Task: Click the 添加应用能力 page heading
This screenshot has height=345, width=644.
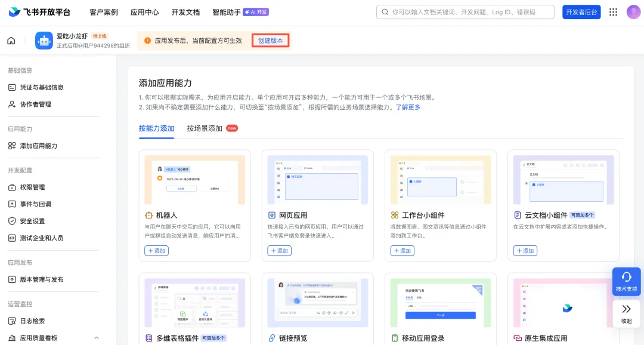Action: [x=165, y=83]
